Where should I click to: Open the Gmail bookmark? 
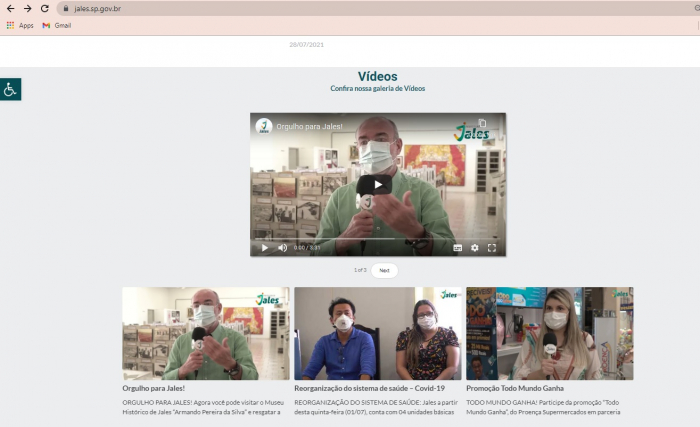pyautogui.click(x=57, y=25)
